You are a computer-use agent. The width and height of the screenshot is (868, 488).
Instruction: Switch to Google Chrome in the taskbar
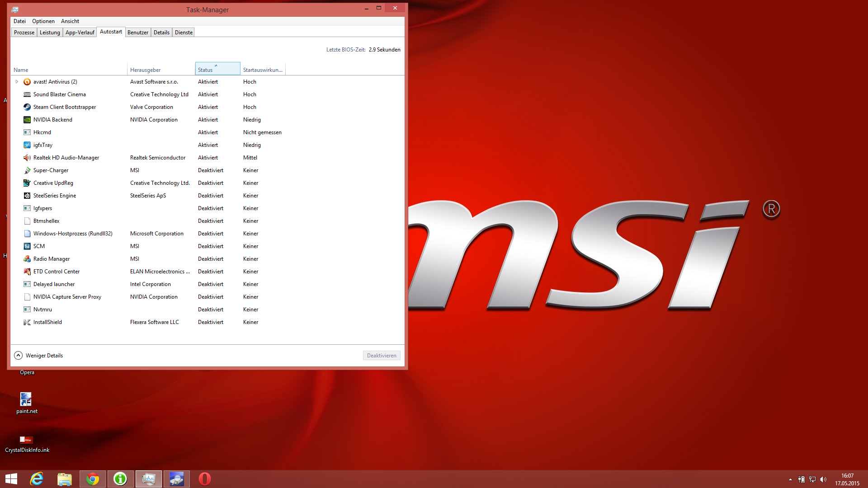point(93,479)
